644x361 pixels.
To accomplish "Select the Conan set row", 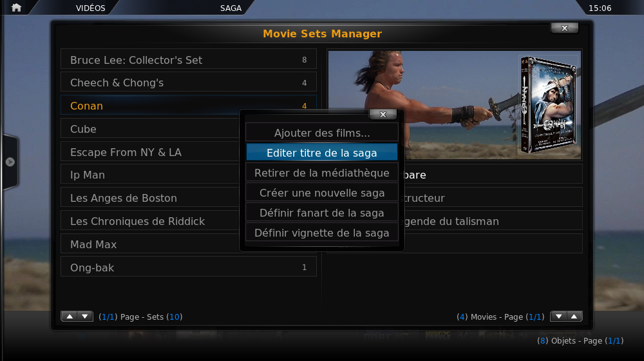I will 189,105.
